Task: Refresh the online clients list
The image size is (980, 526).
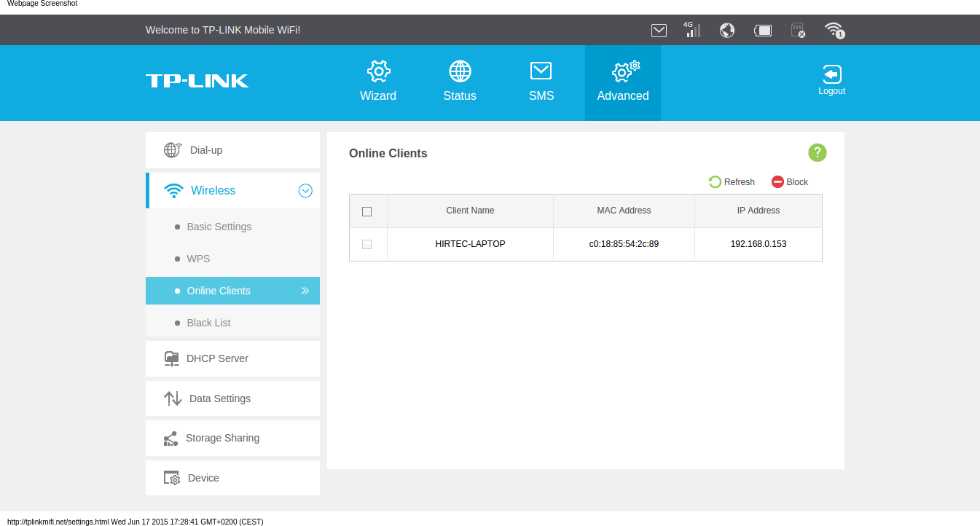Action: click(x=732, y=182)
